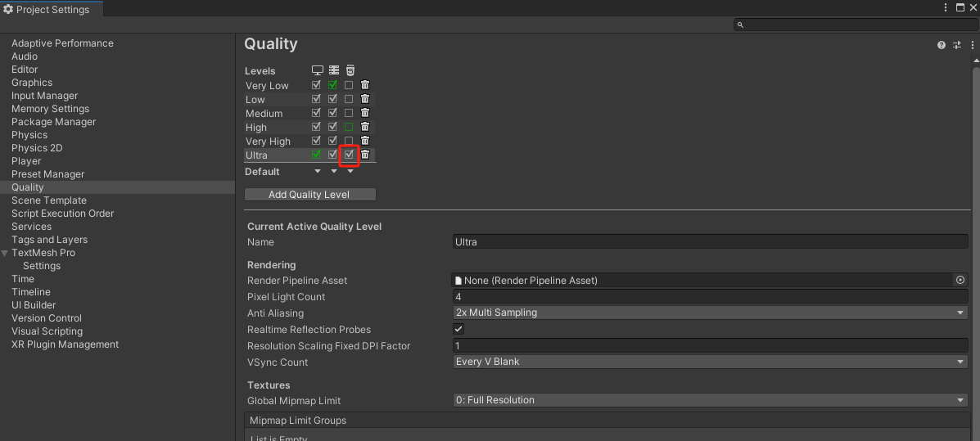Toggle High for desktop platform
This screenshot has height=441, width=980.
coord(316,127)
